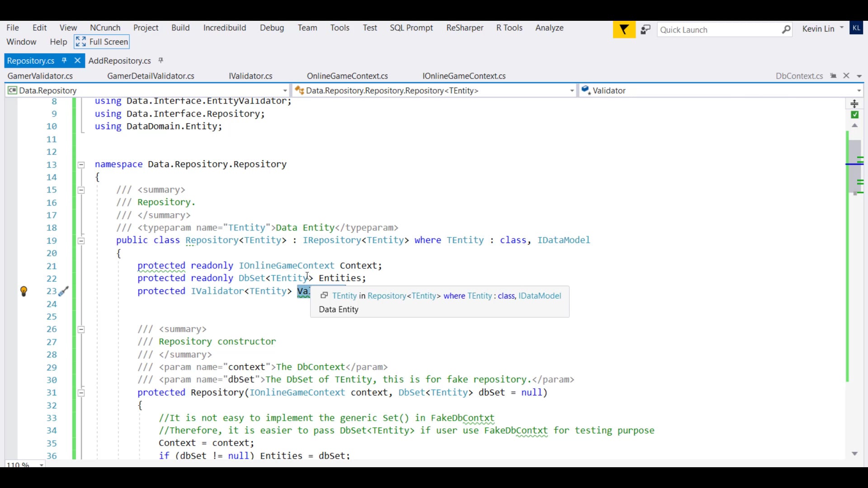Click the Full Screen button
The width and height of the screenshot is (868, 488).
tap(101, 42)
